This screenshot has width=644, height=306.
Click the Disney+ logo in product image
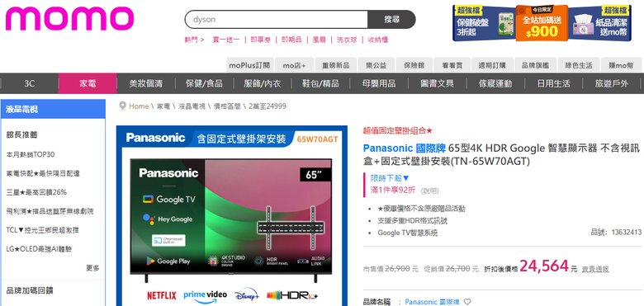pos(246,295)
